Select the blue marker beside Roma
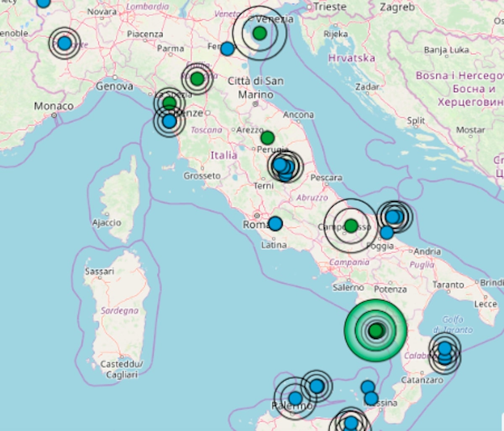The height and width of the screenshot is (431, 504). click(275, 224)
